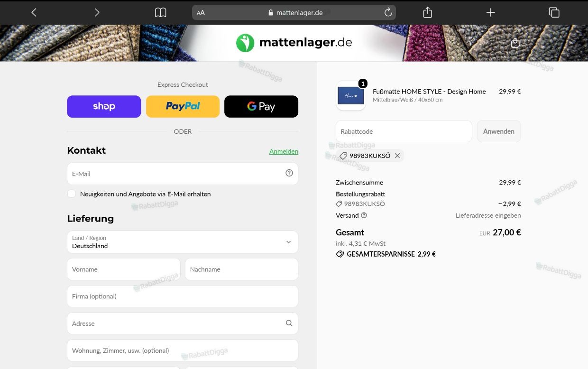The height and width of the screenshot is (369, 588).
Task: Click the Vorname field
Action: 124,269
